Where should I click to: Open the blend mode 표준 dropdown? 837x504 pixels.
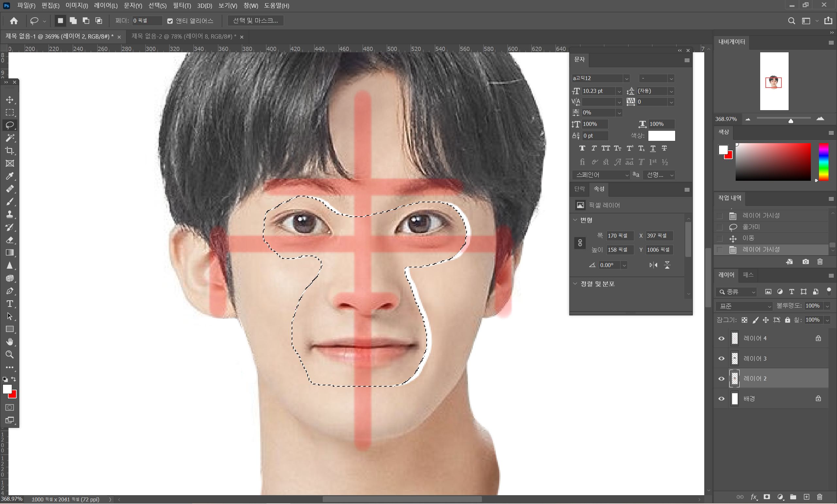pyautogui.click(x=743, y=306)
